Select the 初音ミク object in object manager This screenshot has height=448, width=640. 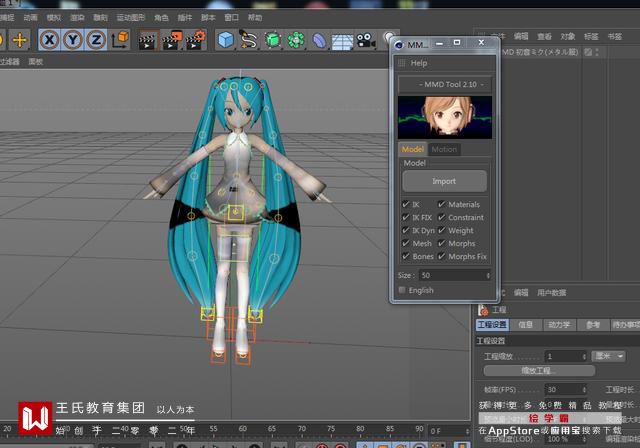coord(539,52)
